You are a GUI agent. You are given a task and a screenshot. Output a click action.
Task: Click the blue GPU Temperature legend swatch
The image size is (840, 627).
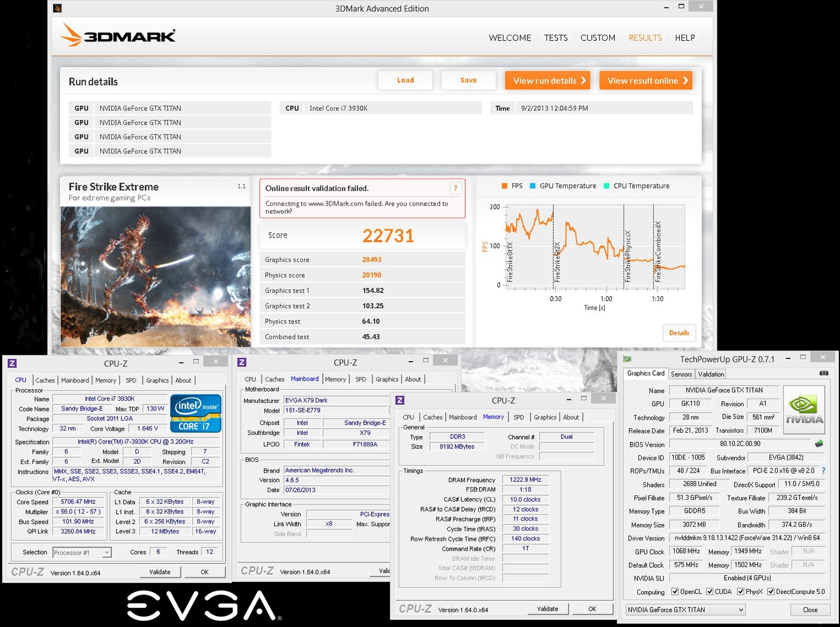tap(533, 186)
